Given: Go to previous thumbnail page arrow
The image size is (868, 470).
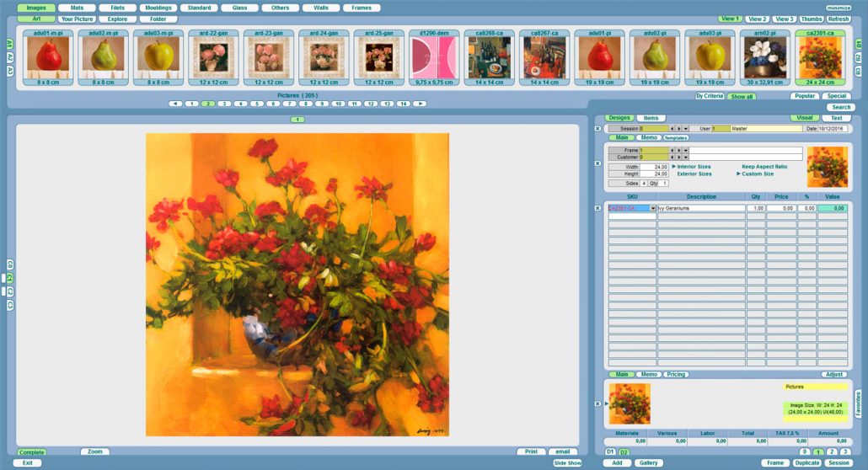Looking at the screenshot, I should point(175,104).
